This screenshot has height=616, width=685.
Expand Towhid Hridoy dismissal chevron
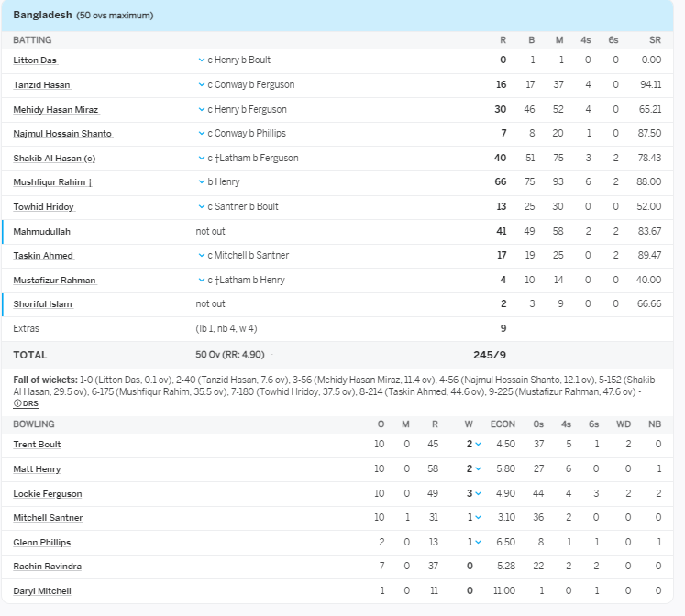(202, 207)
